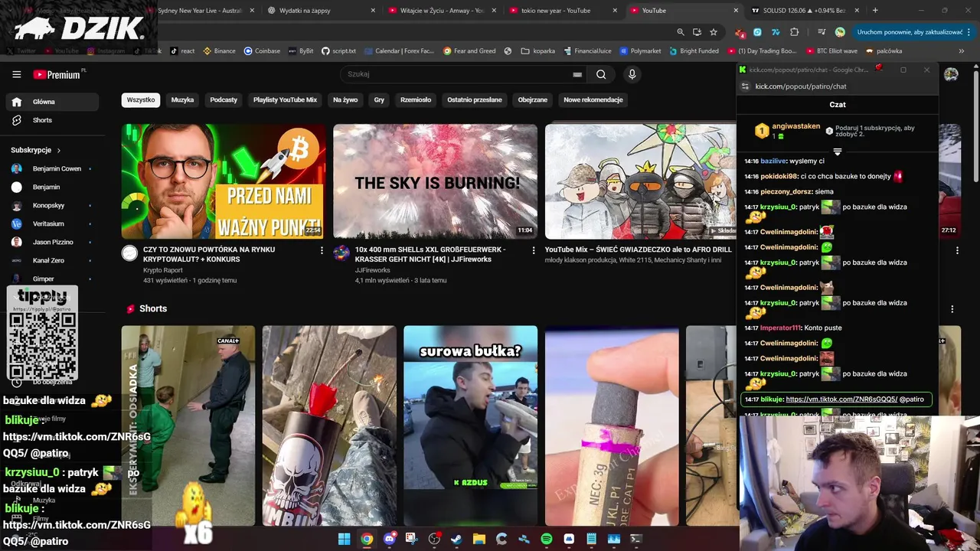
Task: Open the on-screen keyboard icon in search box
Action: [577, 74]
